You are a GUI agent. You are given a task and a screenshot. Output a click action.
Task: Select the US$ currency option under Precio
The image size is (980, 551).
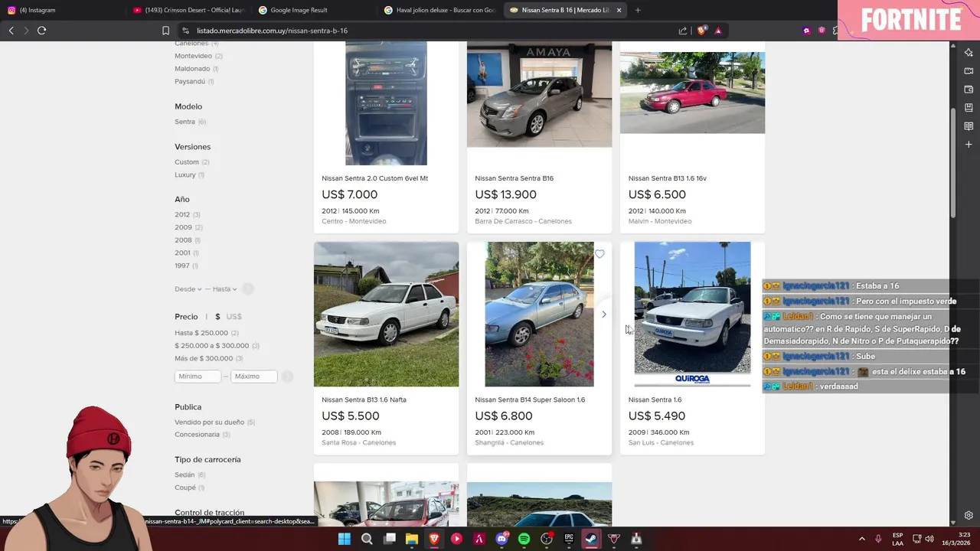point(234,317)
